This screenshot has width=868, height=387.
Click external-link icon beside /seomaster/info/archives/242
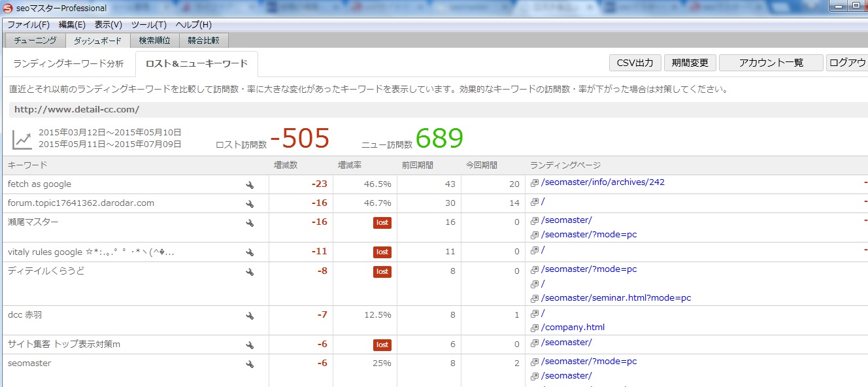click(534, 183)
